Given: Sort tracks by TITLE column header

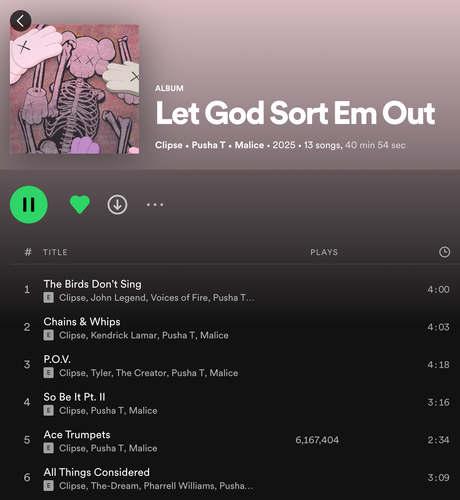Looking at the screenshot, I should (55, 252).
